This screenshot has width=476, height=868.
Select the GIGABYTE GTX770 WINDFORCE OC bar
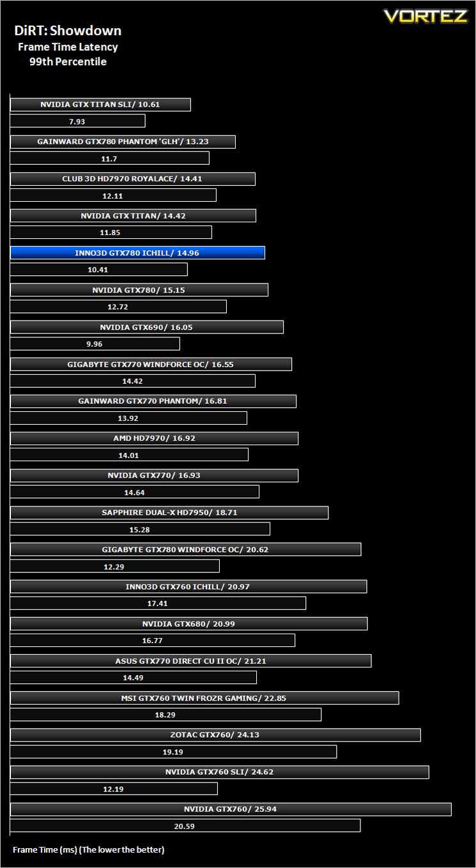(151, 364)
